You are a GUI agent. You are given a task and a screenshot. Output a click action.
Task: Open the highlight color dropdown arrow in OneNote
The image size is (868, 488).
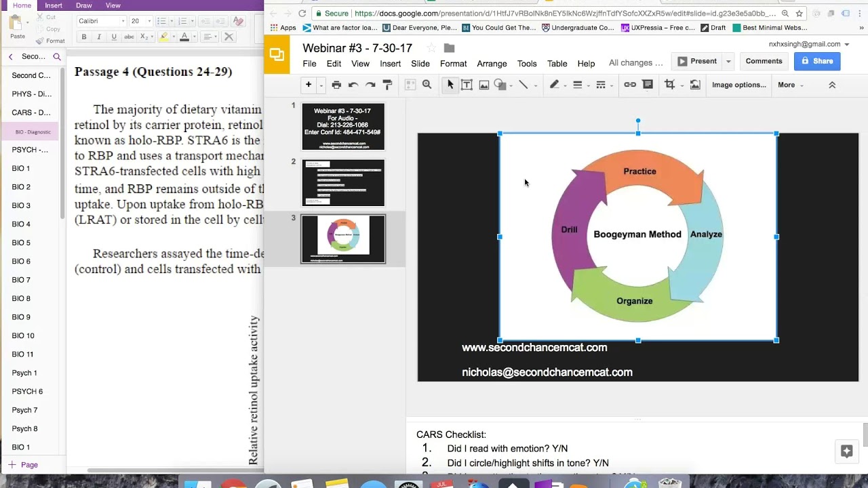pyautogui.click(x=174, y=37)
